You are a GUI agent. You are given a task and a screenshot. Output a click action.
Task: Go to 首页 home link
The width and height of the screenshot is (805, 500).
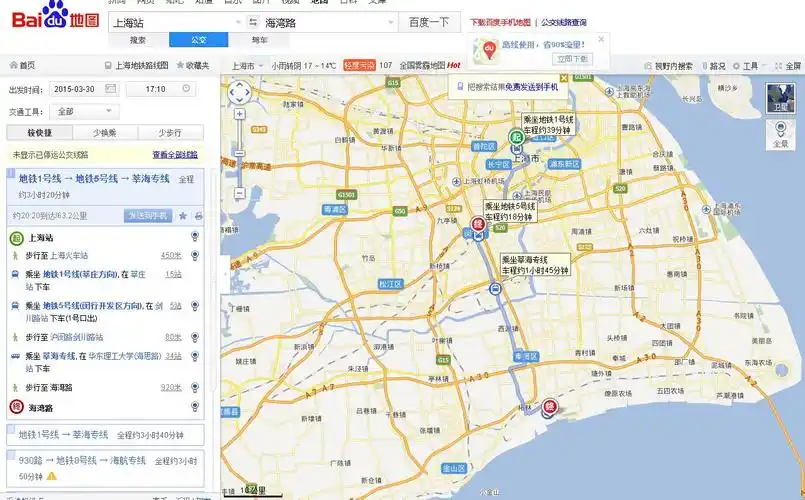click(x=23, y=65)
